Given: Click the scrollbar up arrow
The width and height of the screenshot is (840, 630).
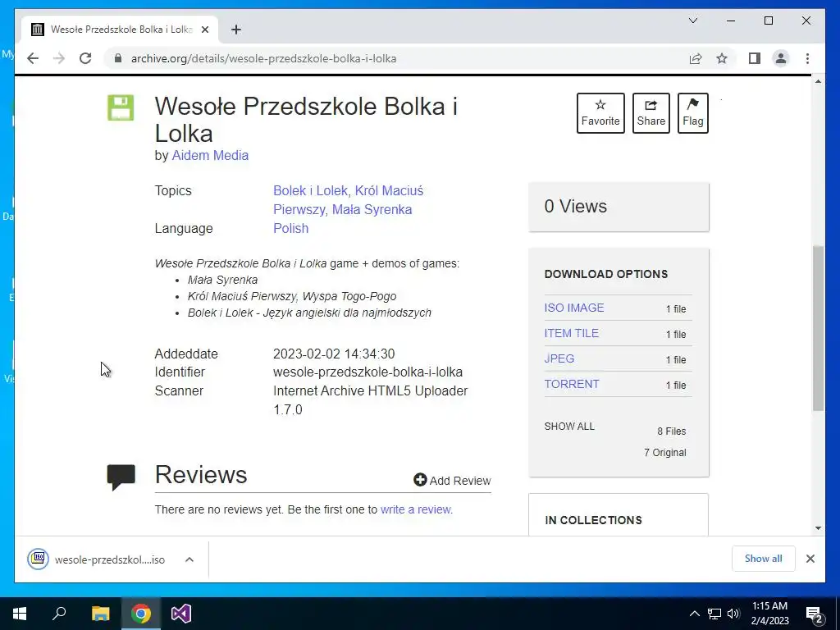Looking at the screenshot, I should click(x=818, y=81).
